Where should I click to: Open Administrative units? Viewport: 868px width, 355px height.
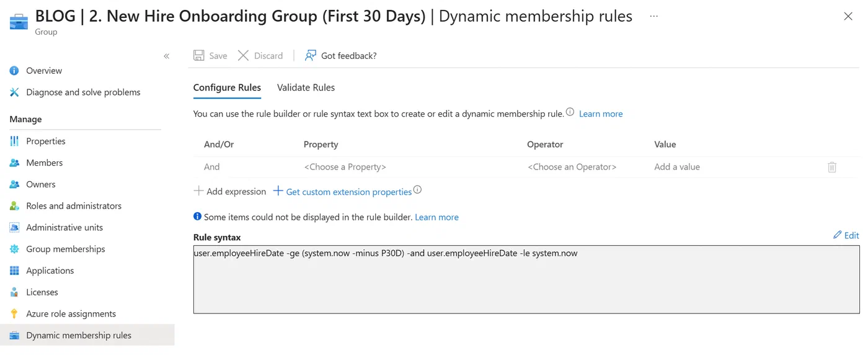64,228
